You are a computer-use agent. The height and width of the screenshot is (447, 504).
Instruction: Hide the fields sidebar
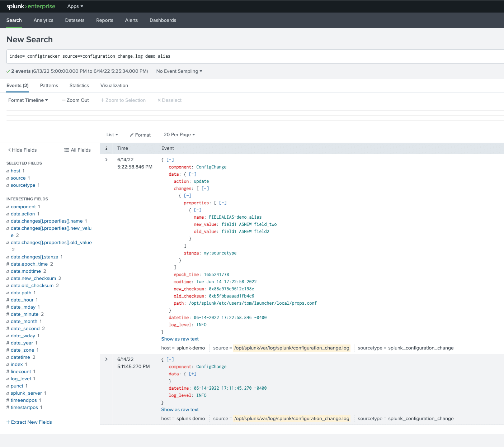click(22, 150)
